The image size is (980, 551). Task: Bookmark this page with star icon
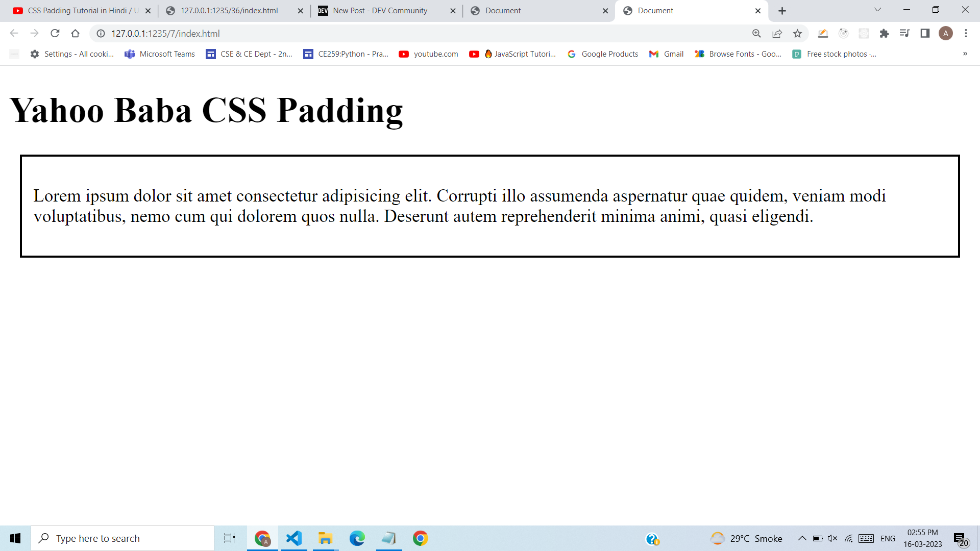click(797, 34)
